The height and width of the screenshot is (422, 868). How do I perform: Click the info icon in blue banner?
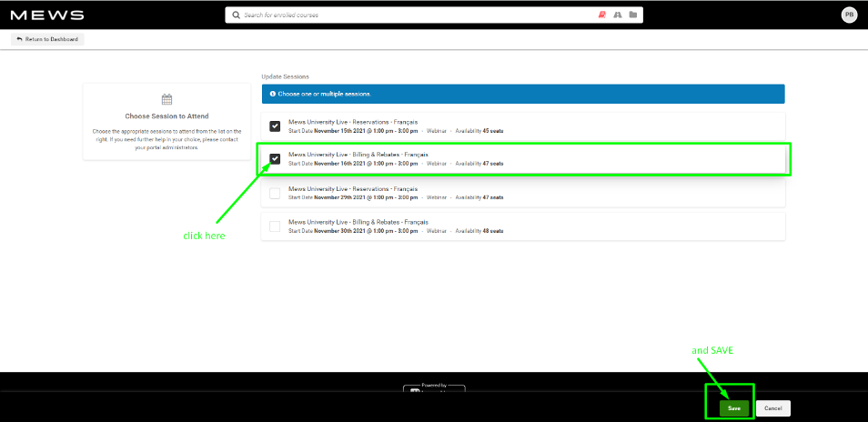click(x=272, y=94)
